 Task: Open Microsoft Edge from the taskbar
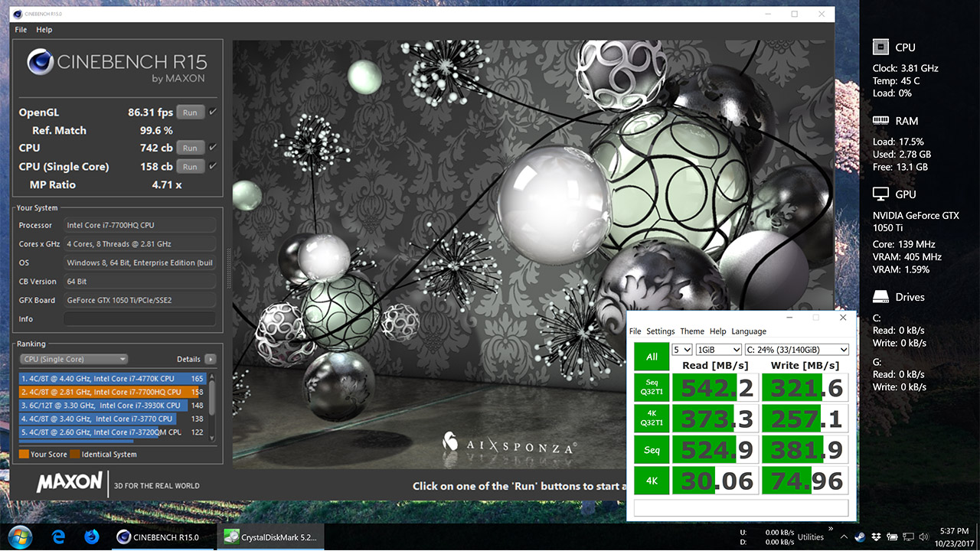57,537
